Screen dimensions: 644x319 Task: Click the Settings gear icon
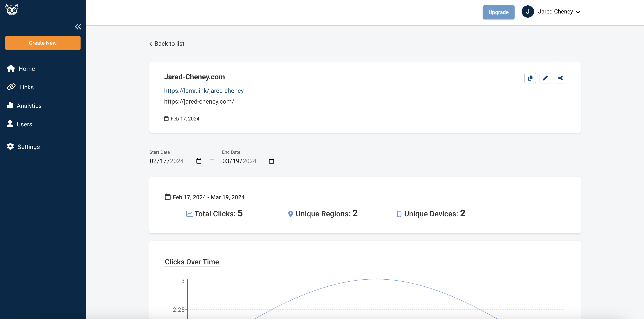[x=10, y=146]
